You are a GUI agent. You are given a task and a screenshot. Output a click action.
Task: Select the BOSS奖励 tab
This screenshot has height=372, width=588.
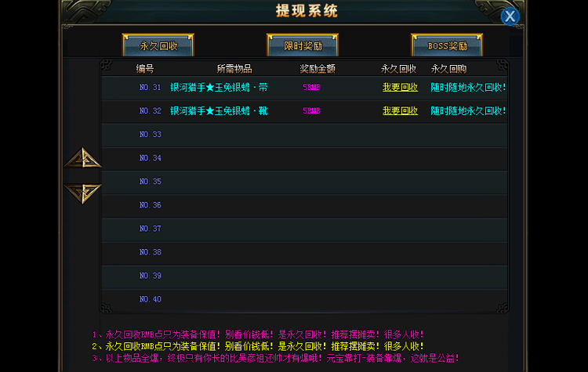(447, 46)
